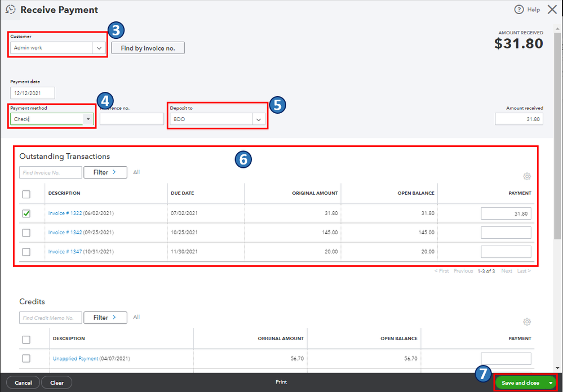Click the Help question mark icon
This screenshot has width=563, height=392.
[519, 10]
